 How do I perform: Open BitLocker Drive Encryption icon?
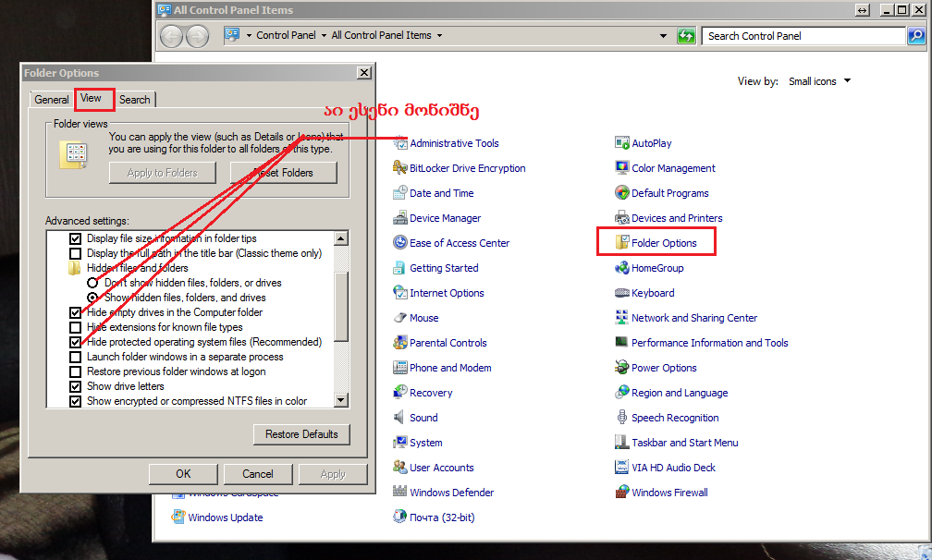click(400, 168)
